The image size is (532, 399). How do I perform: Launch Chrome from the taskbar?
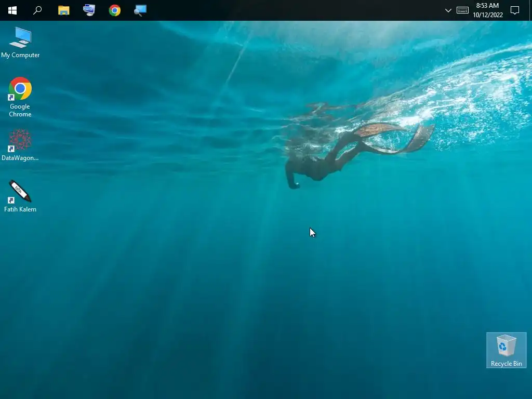coord(115,10)
